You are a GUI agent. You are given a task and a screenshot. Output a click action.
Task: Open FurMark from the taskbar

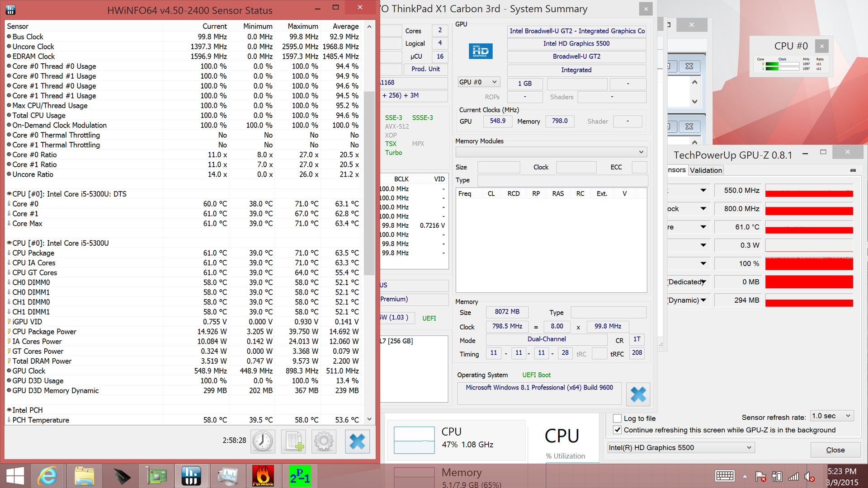coord(263,476)
